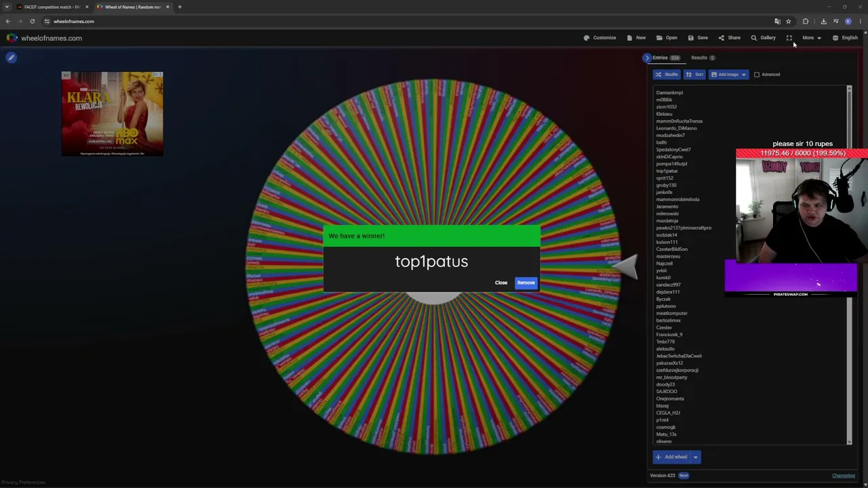
Task: Expand the Add wheel dropdown arrow
Action: [x=695, y=457]
